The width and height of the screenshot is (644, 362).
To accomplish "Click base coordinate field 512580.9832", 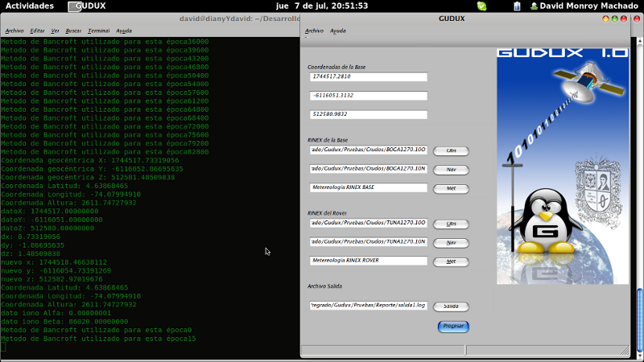I will pyautogui.click(x=369, y=114).
